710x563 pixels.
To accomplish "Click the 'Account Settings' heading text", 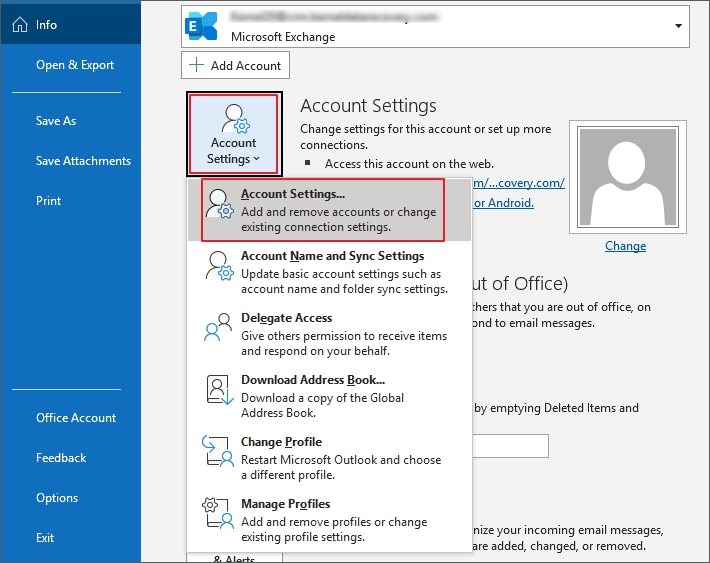I will point(368,106).
